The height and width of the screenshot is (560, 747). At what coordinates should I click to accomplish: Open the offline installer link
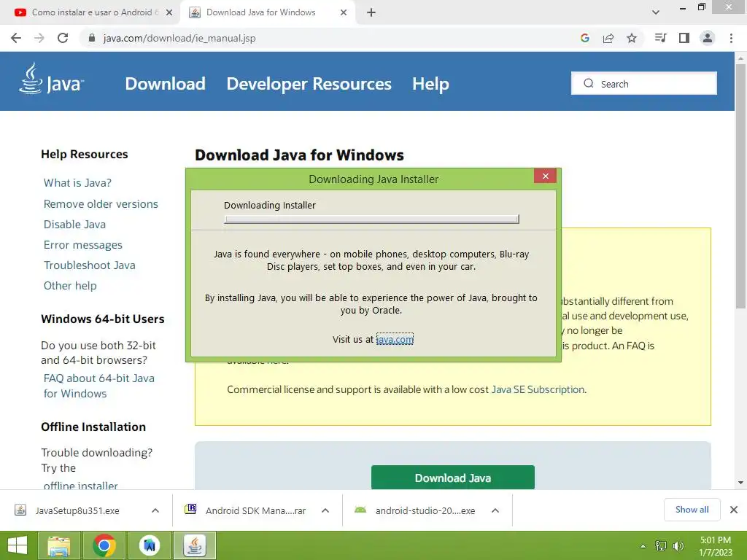click(x=80, y=485)
